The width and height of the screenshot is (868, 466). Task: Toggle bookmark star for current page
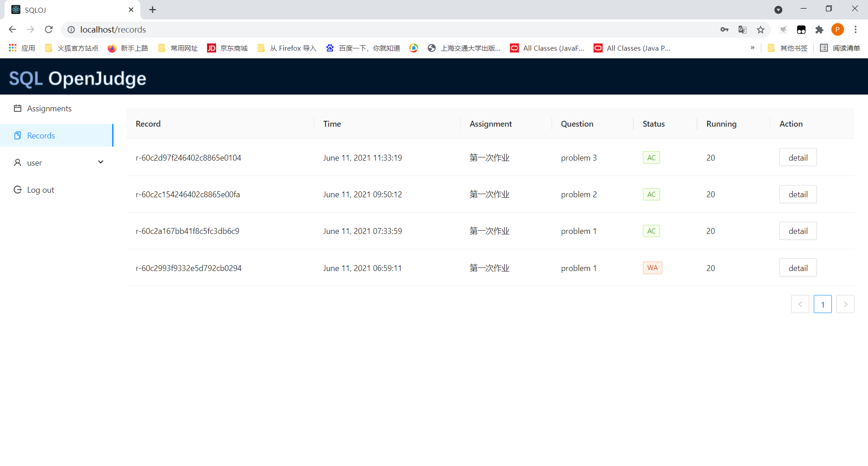[x=761, y=29]
